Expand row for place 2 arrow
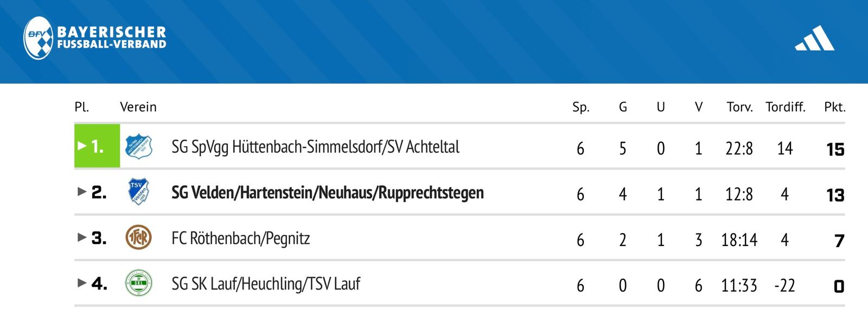 82,191
